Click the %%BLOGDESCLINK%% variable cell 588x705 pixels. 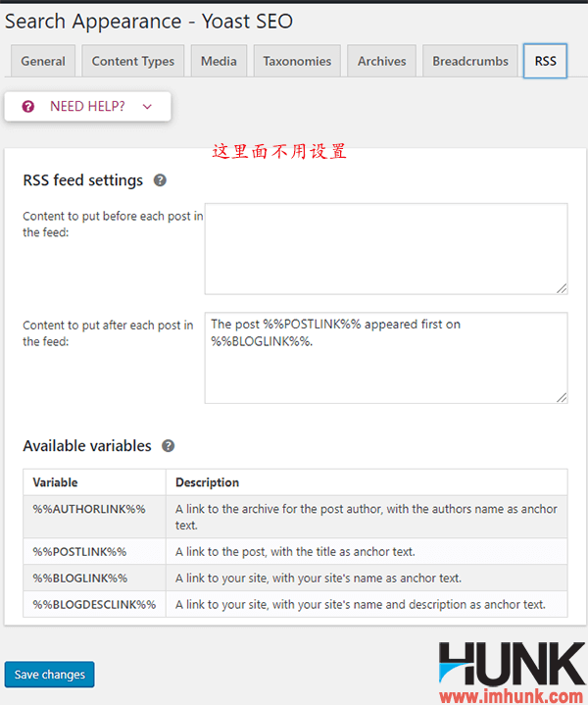tap(94, 605)
